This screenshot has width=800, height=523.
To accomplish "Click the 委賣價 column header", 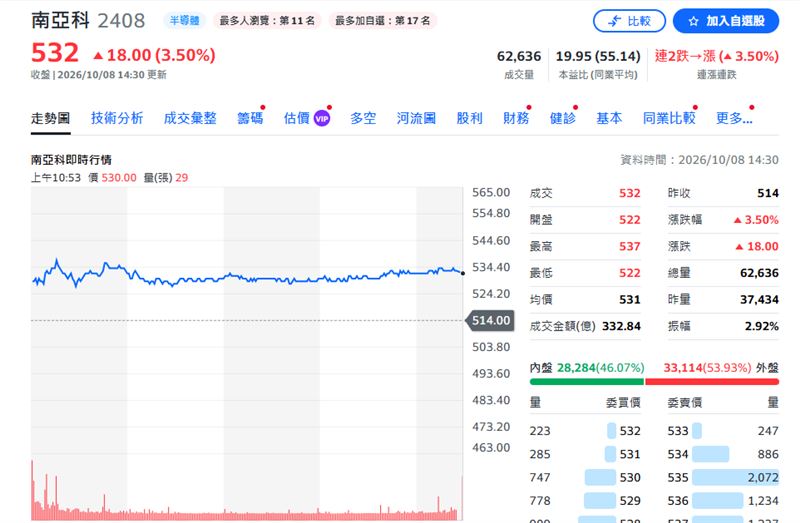I will click(685, 403).
